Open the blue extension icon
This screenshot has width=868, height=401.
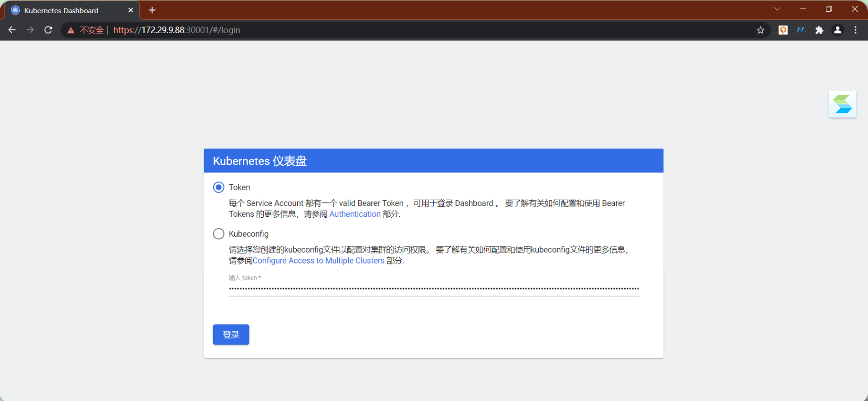click(801, 30)
